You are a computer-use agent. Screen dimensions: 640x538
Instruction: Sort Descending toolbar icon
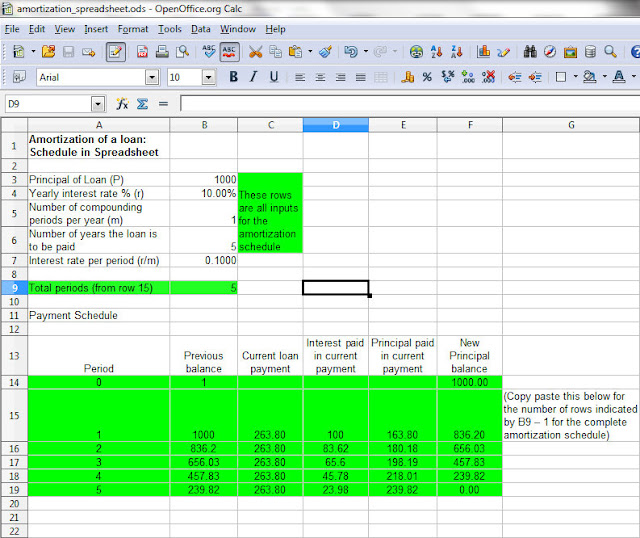pos(456,52)
